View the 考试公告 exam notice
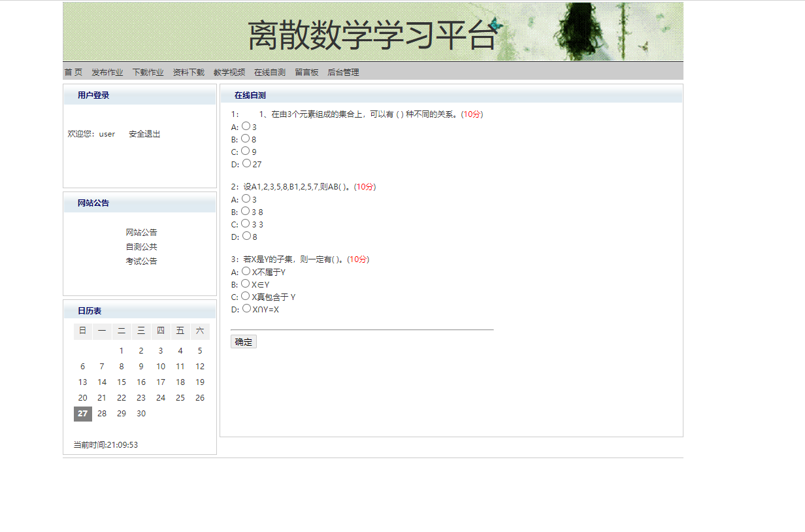This screenshot has height=532, width=805. click(x=141, y=261)
